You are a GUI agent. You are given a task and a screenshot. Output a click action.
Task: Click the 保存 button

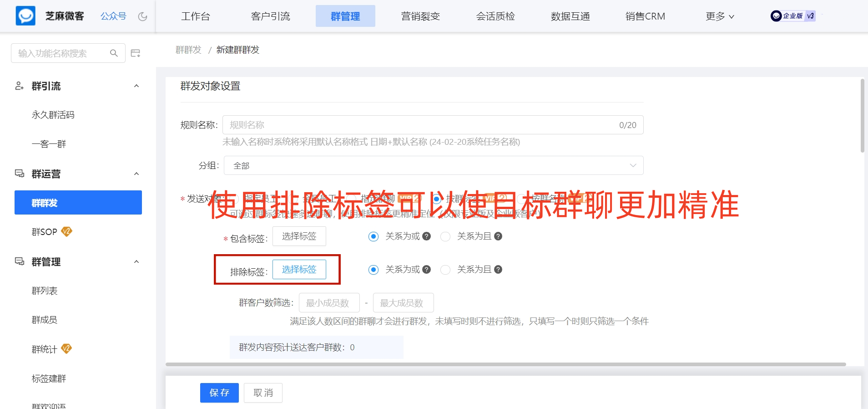(x=219, y=393)
